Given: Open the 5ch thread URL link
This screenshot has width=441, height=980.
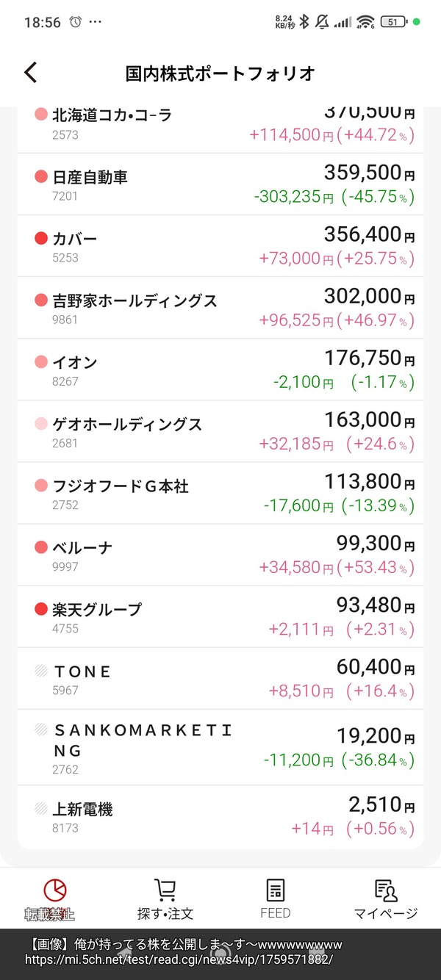Looking at the screenshot, I should point(179,960).
